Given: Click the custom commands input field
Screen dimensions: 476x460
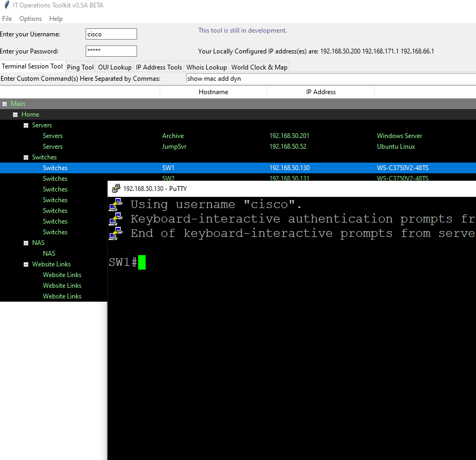Looking at the screenshot, I should click(x=331, y=79).
